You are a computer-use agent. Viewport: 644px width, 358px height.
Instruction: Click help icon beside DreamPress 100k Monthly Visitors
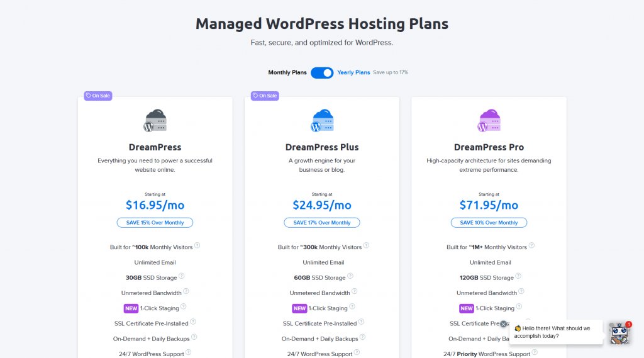click(197, 246)
